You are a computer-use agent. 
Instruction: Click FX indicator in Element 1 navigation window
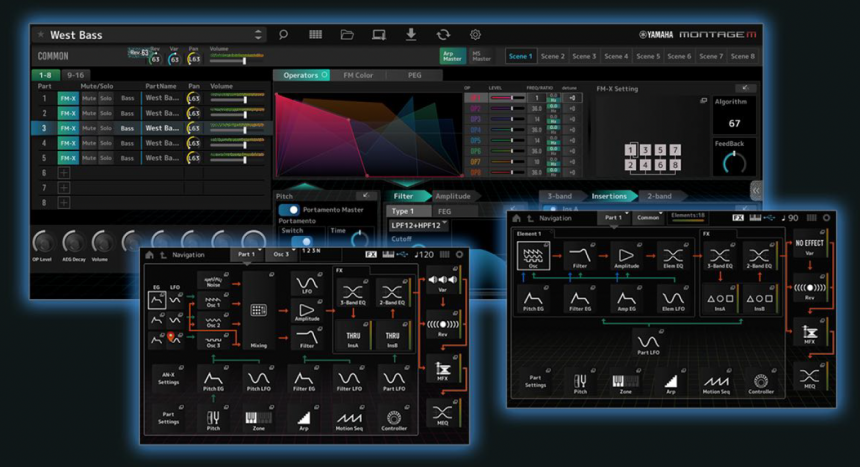738,218
